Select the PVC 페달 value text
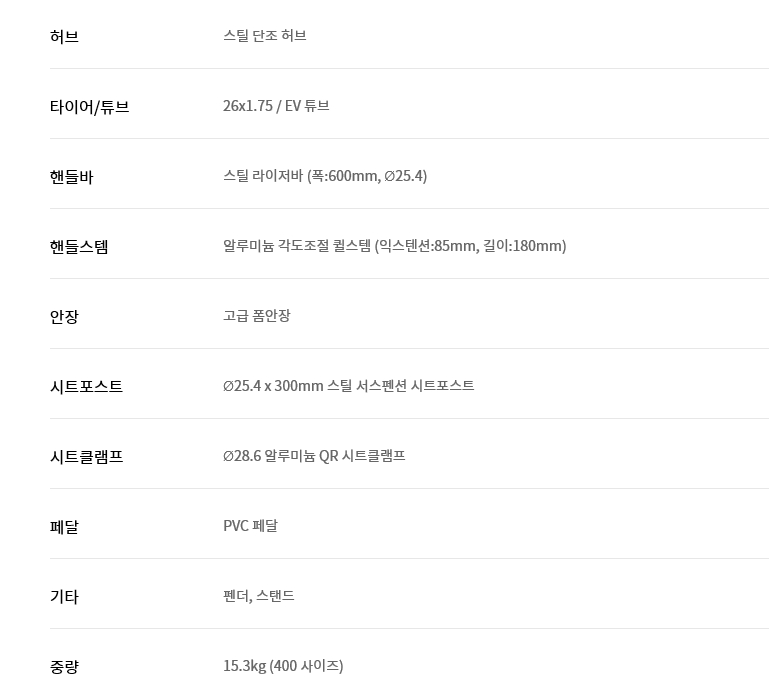Viewport: 769px width, 698px height. pos(251,526)
